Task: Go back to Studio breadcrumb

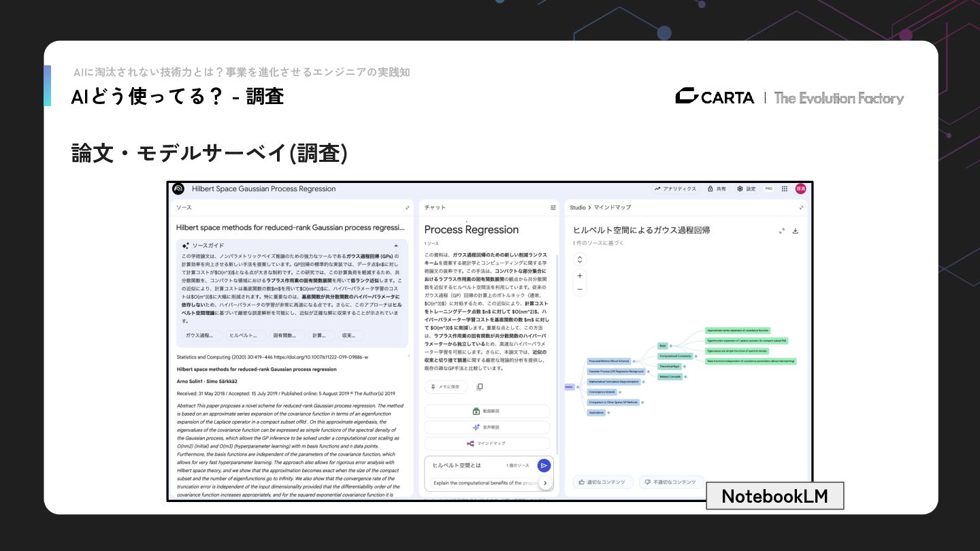Action: pyautogui.click(x=578, y=207)
